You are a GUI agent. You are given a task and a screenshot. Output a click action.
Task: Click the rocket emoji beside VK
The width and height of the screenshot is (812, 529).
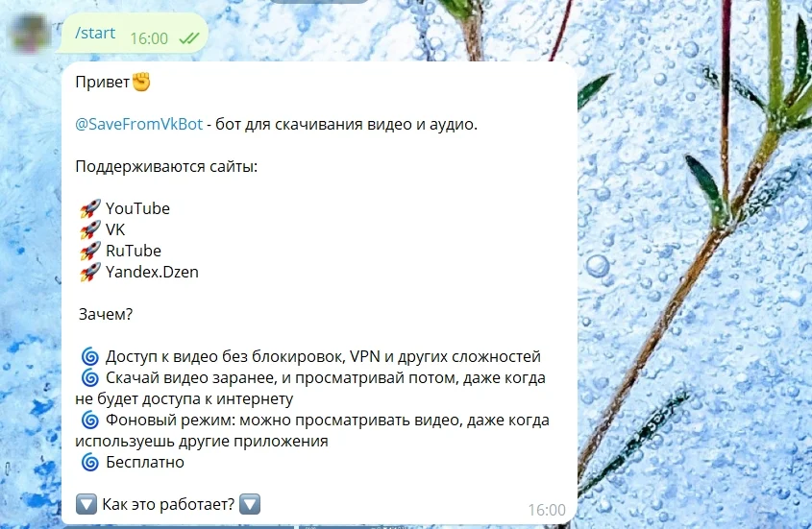pos(90,229)
